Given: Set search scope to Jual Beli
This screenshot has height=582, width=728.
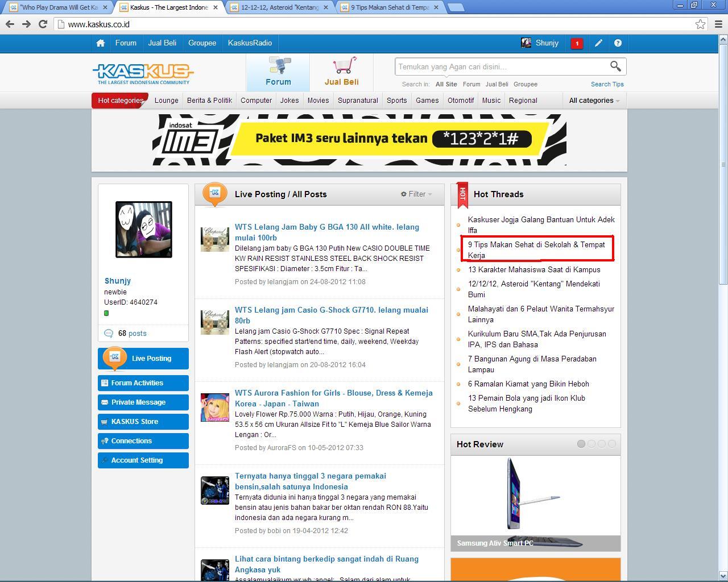Looking at the screenshot, I should coord(497,84).
